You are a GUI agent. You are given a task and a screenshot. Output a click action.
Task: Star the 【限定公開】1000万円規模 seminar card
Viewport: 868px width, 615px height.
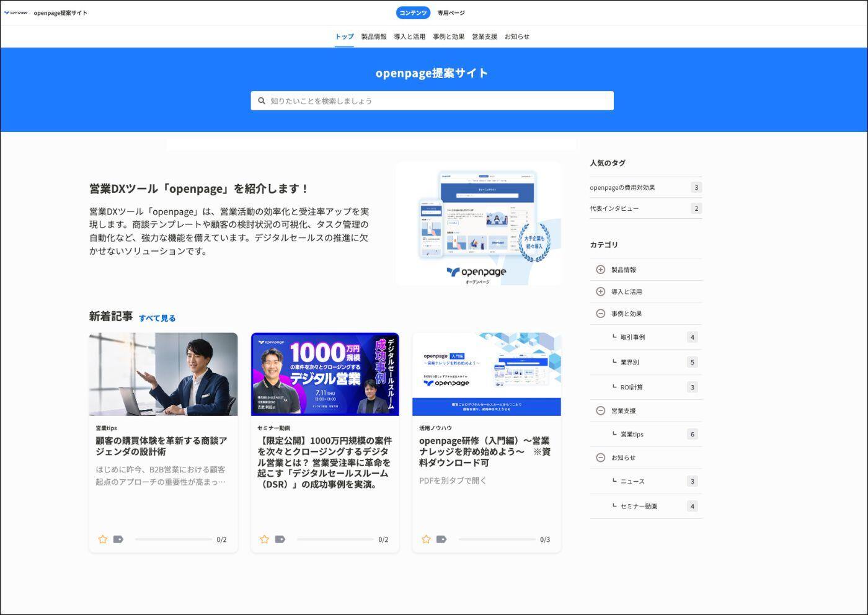264,539
